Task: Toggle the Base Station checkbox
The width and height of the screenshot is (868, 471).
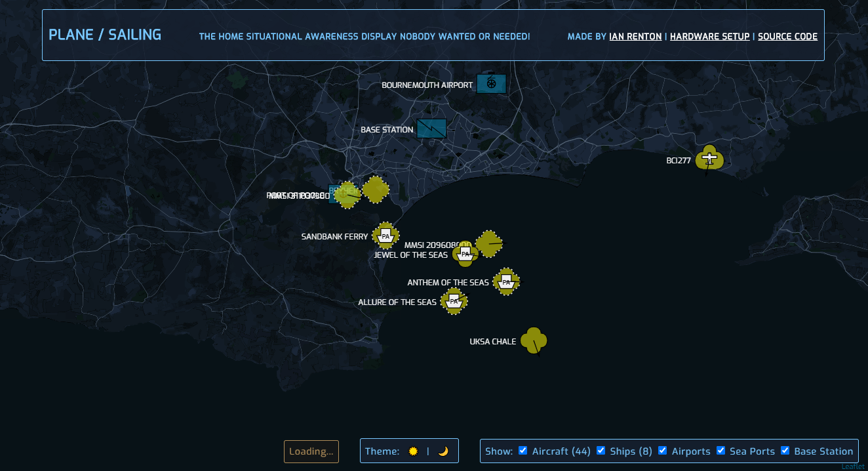Action: (x=785, y=451)
